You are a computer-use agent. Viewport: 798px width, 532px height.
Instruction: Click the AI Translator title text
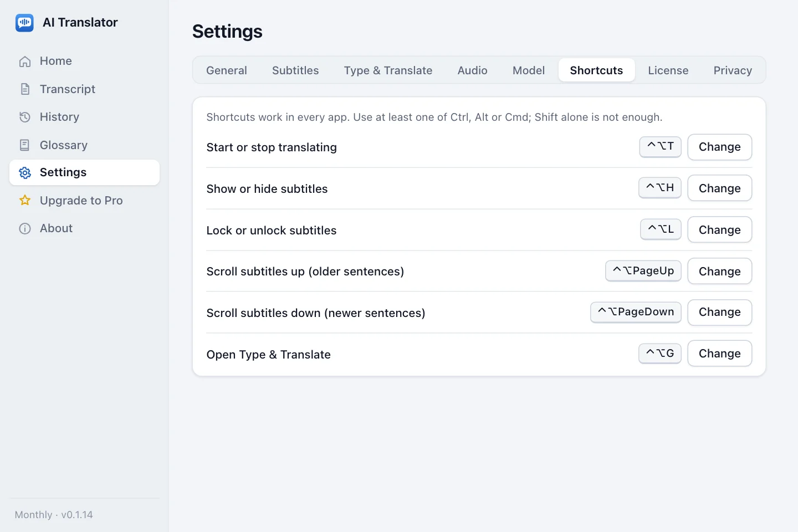80,23
